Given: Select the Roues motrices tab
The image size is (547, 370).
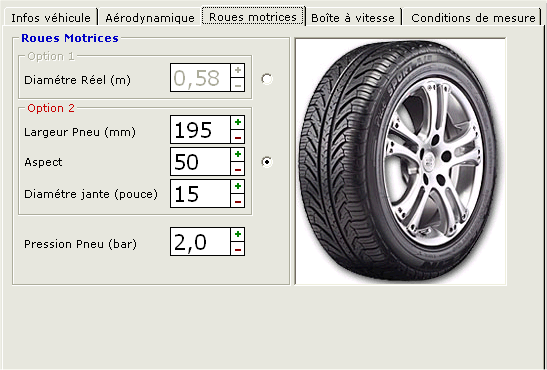Looking at the screenshot, I should (x=253, y=16).
